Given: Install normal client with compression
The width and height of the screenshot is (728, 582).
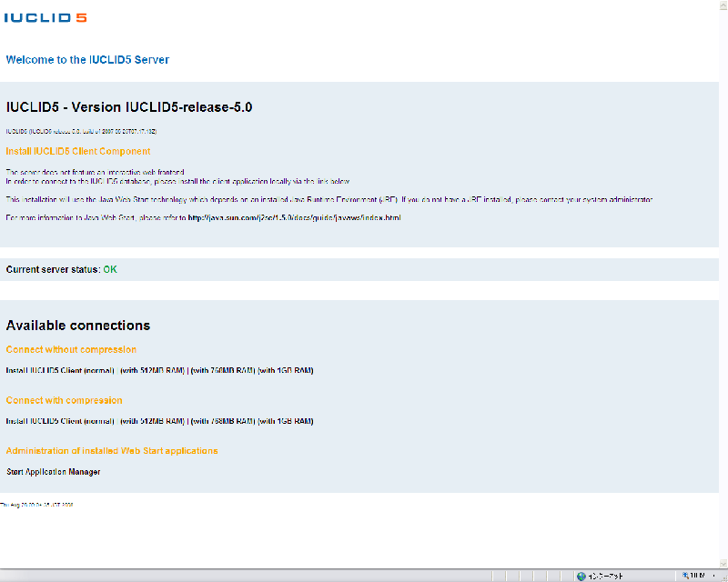Looking at the screenshot, I should [x=60, y=421].
